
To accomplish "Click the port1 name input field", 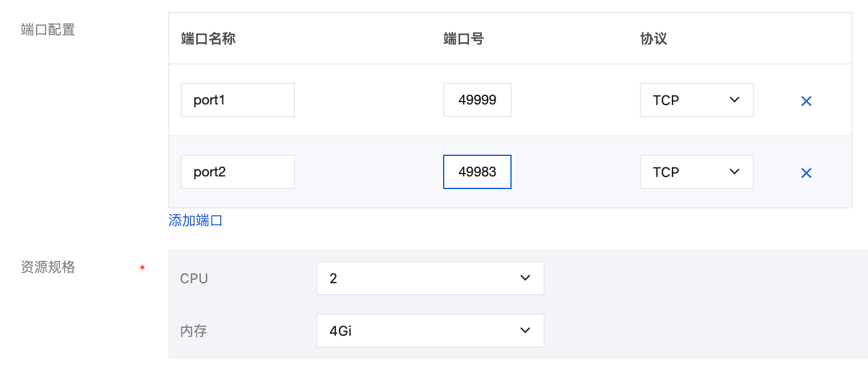I will [x=237, y=100].
